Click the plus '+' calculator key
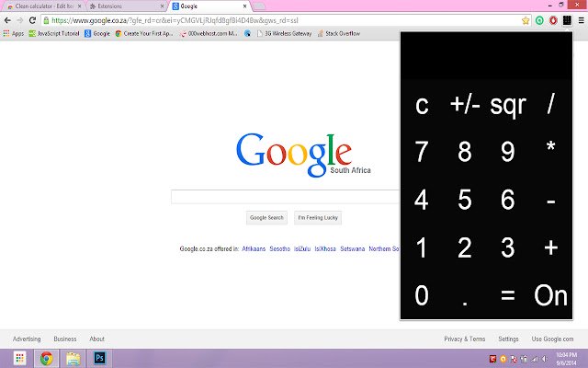Image resolution: width=588 pixels, height=368 pixels. point(551,247)
